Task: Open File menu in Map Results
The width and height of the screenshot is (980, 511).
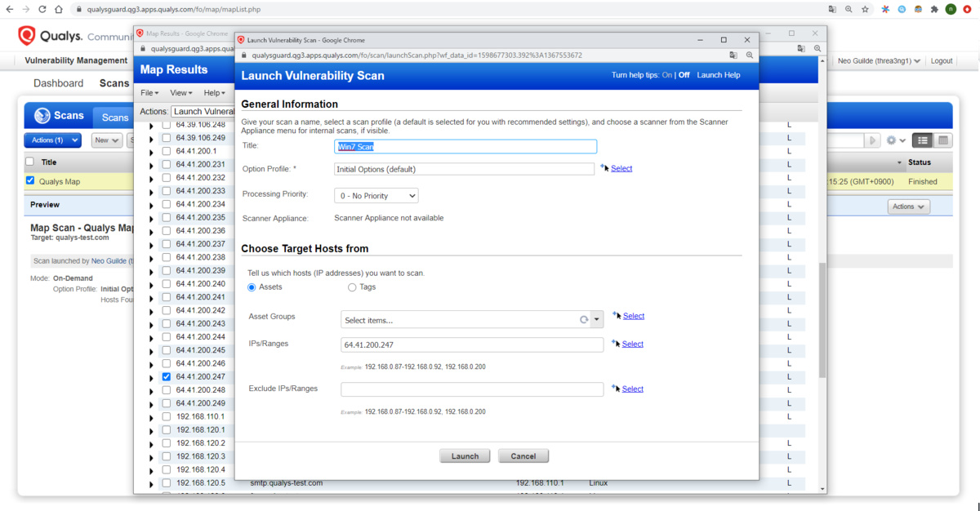Action: [x=149, y=93]
